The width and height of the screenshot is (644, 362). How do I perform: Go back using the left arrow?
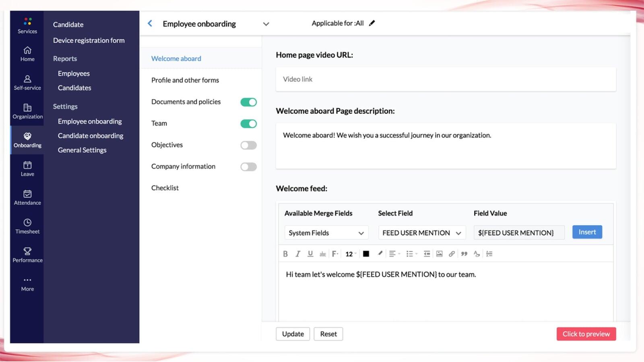150,24
